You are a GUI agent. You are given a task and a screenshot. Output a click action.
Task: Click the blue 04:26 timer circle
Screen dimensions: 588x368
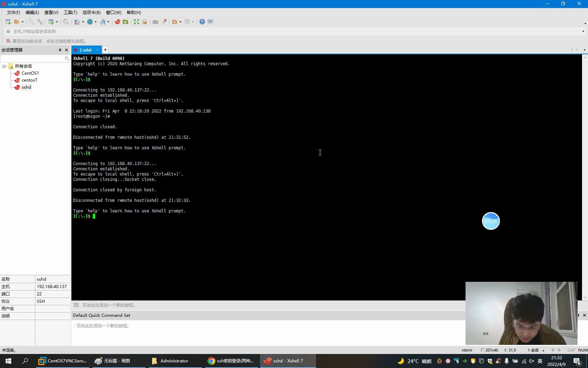point(491,221)
